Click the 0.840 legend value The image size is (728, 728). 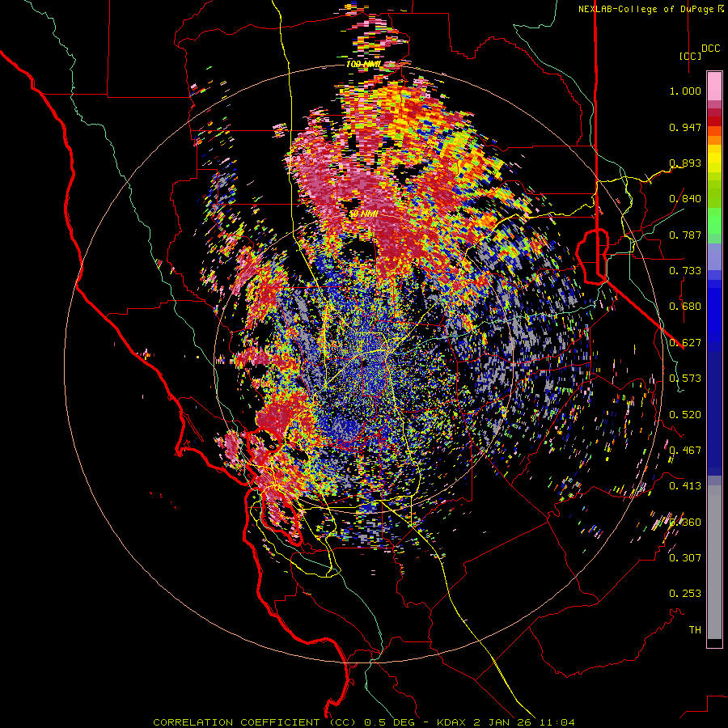[x=685, y=199]
